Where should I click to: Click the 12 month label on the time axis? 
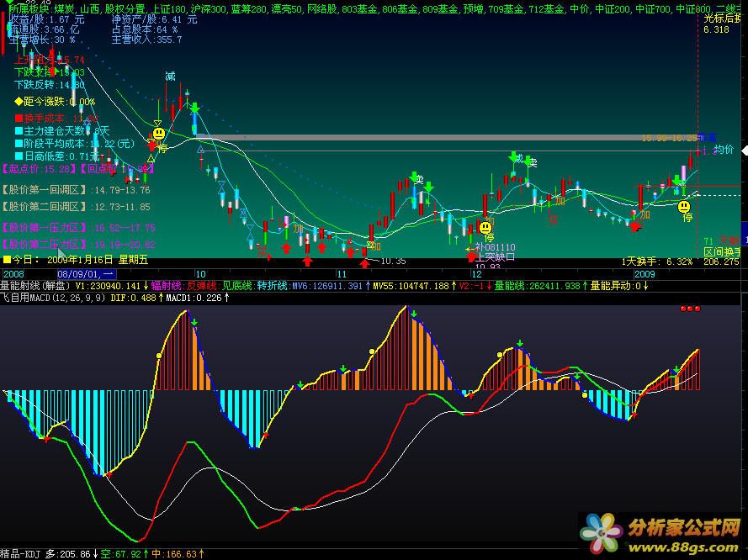tap(476, 274)
